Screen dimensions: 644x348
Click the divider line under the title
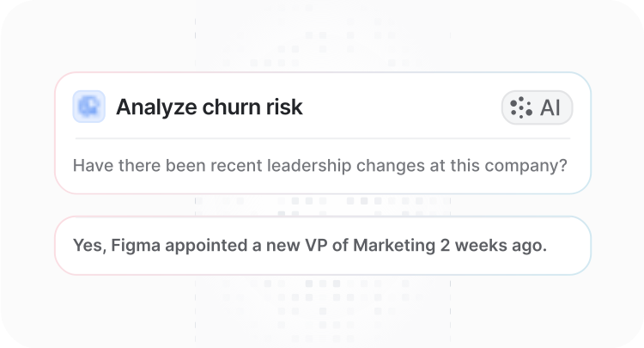(322, 138)
